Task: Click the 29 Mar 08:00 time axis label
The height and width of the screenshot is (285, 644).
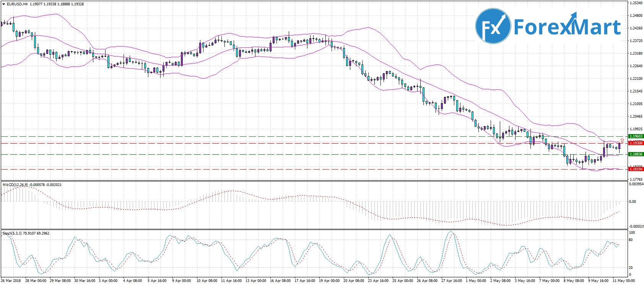Action: click(x=60, y=281)
